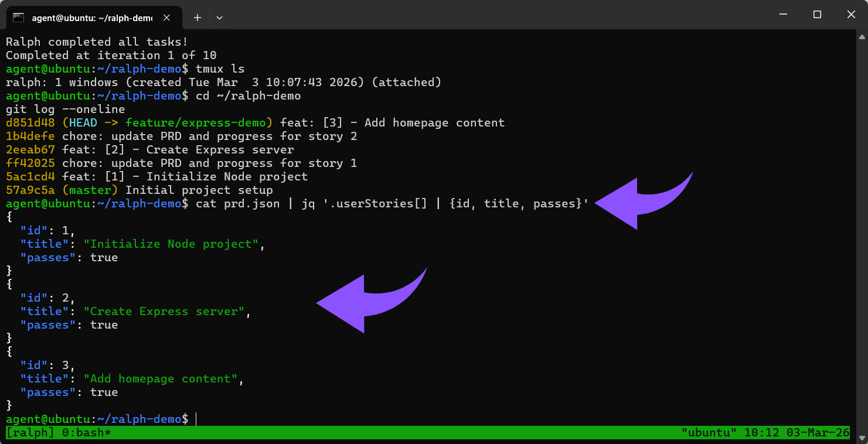This screenshot has width=868, height=444.
Task: Close the agent@ubuntu tab
Action: (166, 18)
